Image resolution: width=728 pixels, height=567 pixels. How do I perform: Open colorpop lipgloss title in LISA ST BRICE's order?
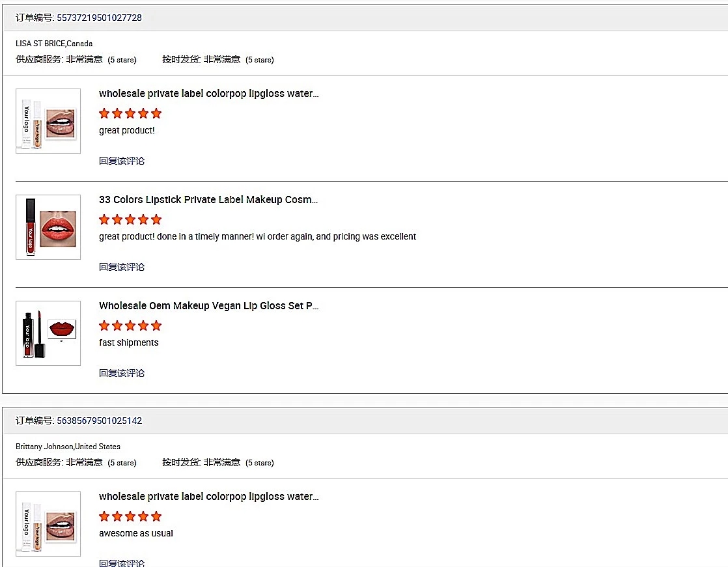[208, 94]
